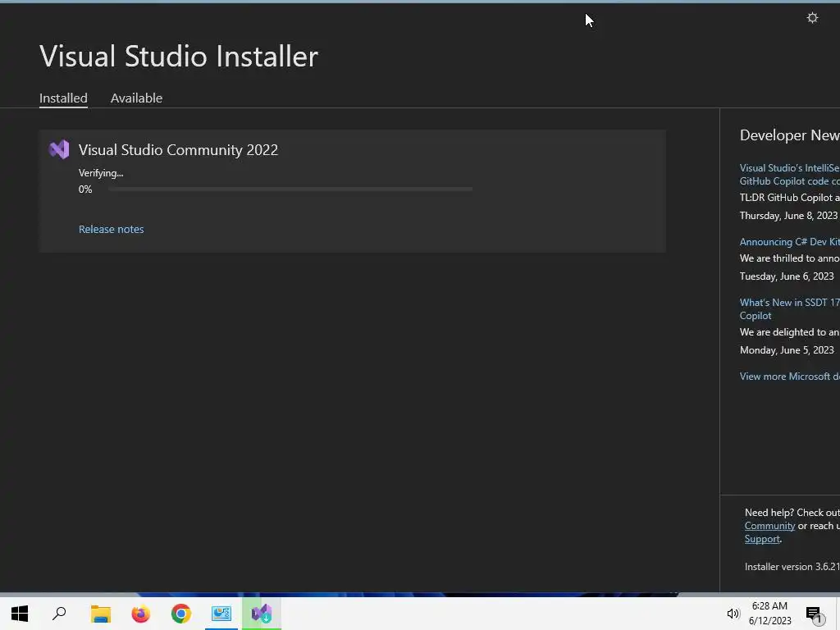840x630 pixels.
Task: Open Announcing C# Dev Kit article
Action: tap(790, 242)
